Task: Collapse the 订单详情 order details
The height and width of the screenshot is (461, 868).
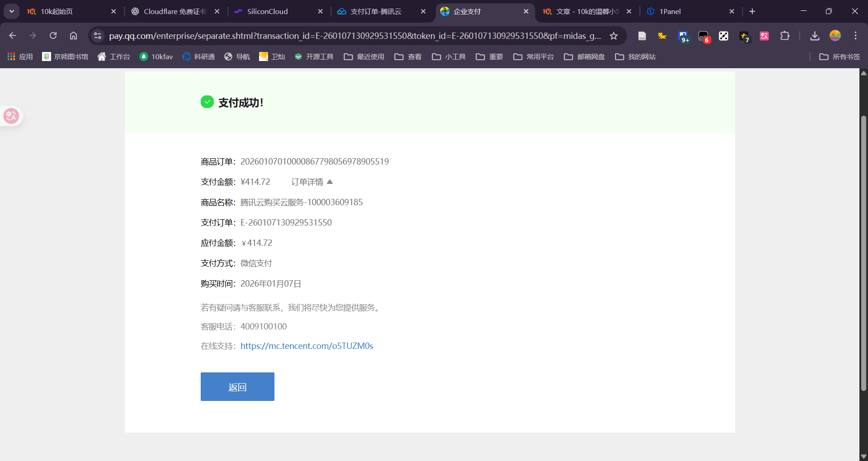Action: tap(312, 182)
